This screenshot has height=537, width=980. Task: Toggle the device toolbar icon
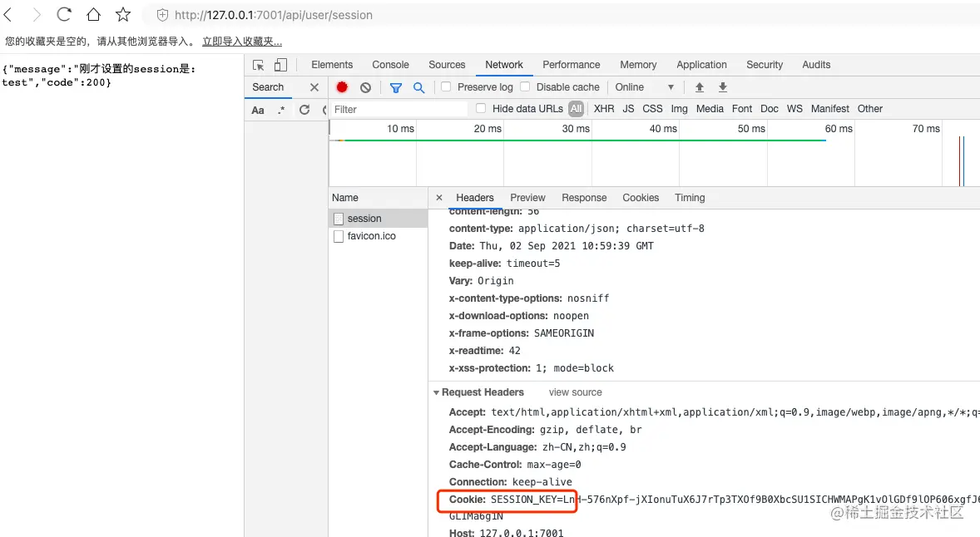point(280,65)
